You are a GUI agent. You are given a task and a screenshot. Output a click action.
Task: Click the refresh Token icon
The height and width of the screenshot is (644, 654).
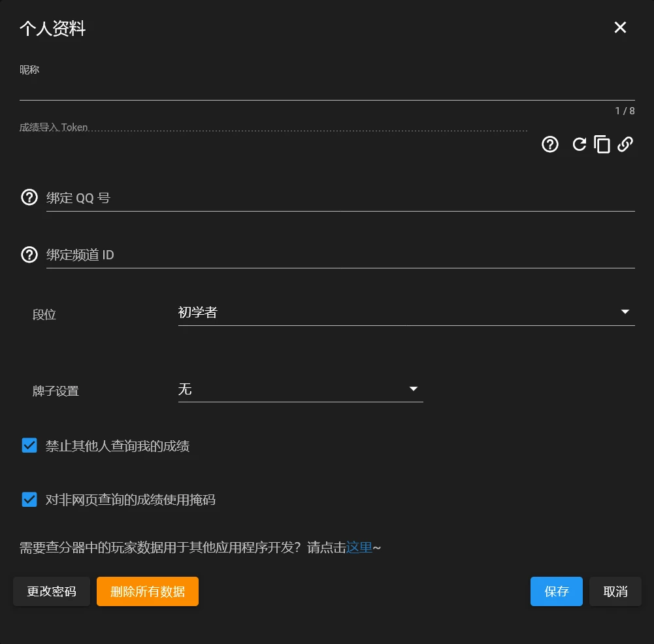[x=579, y=144]
